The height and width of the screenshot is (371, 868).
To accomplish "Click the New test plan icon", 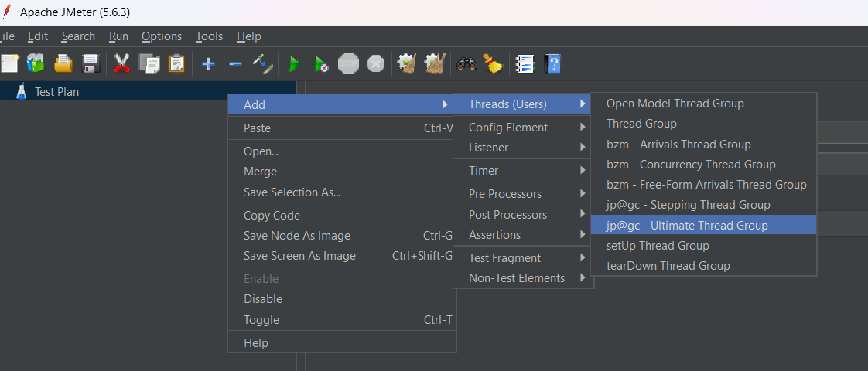I will point(9,63).
